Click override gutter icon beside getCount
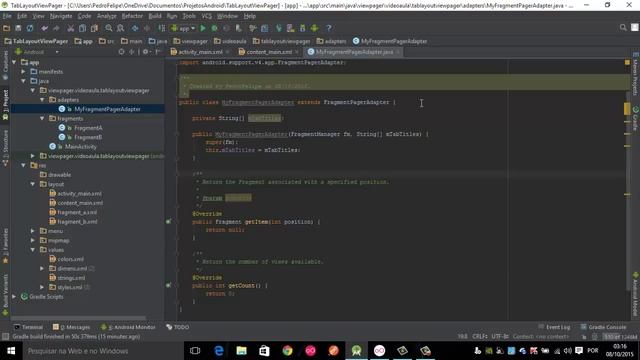The height and width of the screenshot is (360, 640). (169, 285)
